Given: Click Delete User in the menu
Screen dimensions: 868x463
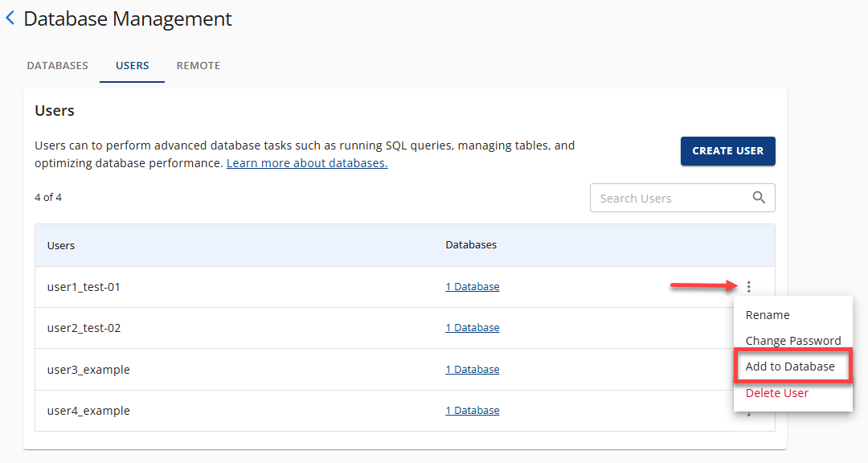Looking at the screenshot, I should [776, 393].
